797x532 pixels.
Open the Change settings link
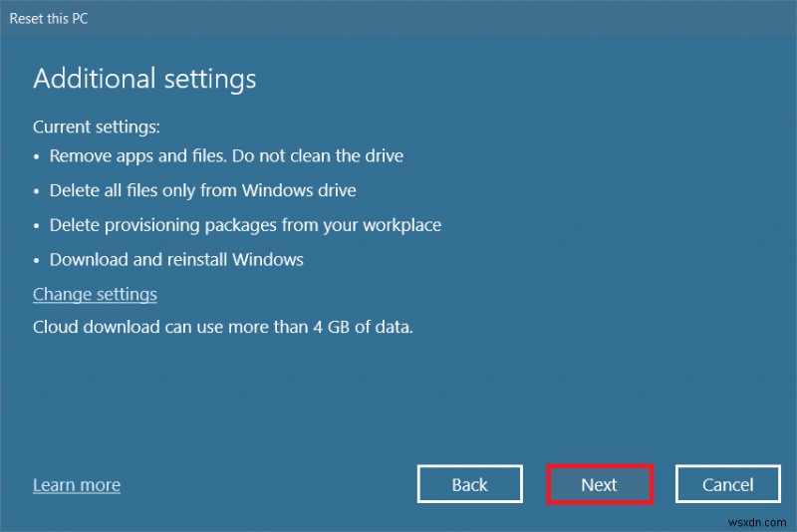point(95,294)
